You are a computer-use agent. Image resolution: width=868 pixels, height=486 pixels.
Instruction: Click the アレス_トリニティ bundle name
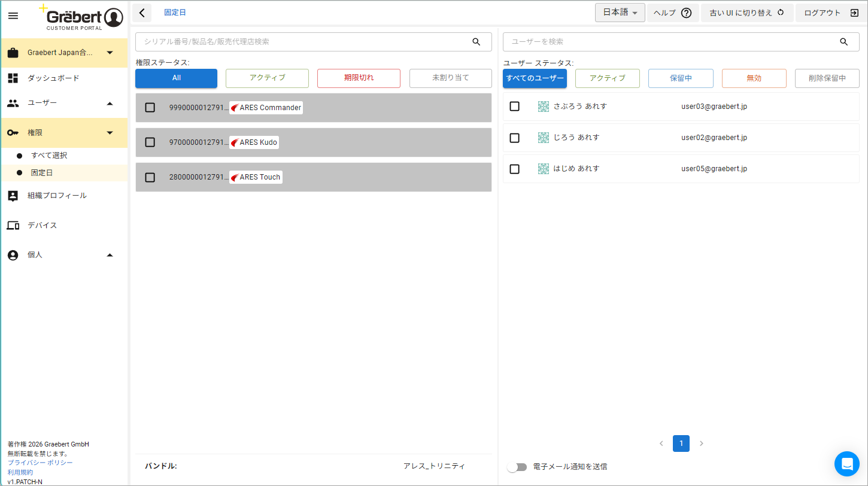coord(434,466)
